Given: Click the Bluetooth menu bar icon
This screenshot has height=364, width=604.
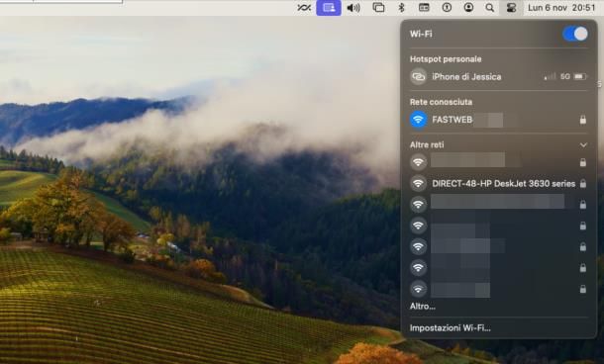Looking at the screenshot, I should pos(401,8).
